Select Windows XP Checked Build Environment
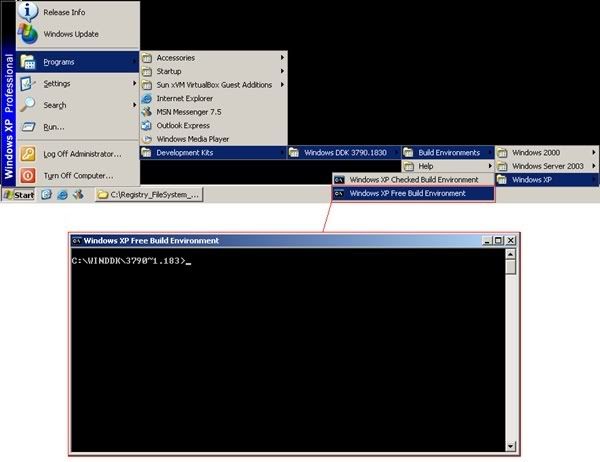Screen dimensions: 600x462 (413, 180)
